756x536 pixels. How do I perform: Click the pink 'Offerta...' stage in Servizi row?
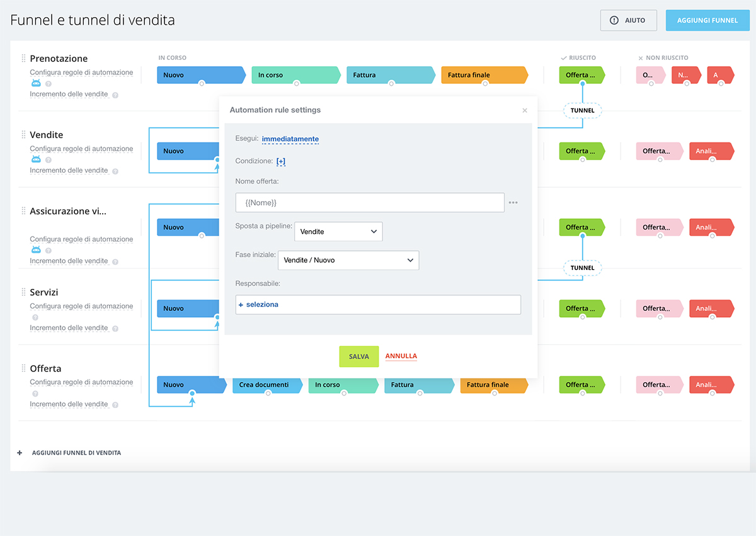coord(660,308)
